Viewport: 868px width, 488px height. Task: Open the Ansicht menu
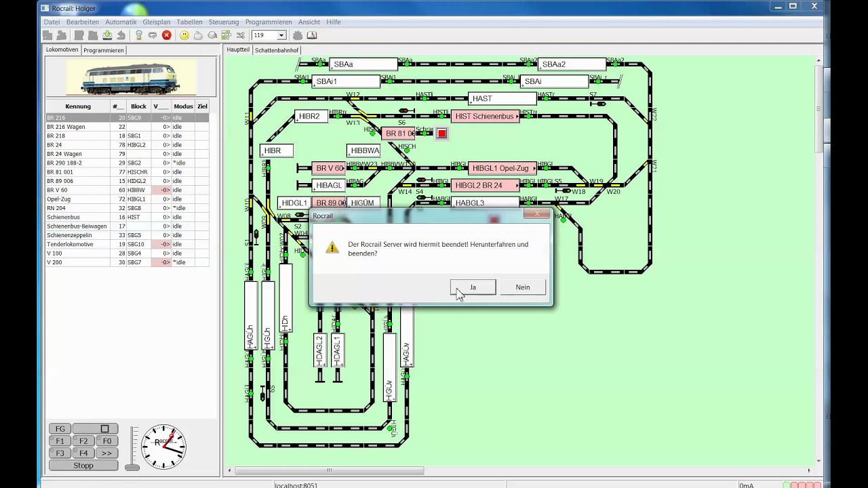click(309, 22)
